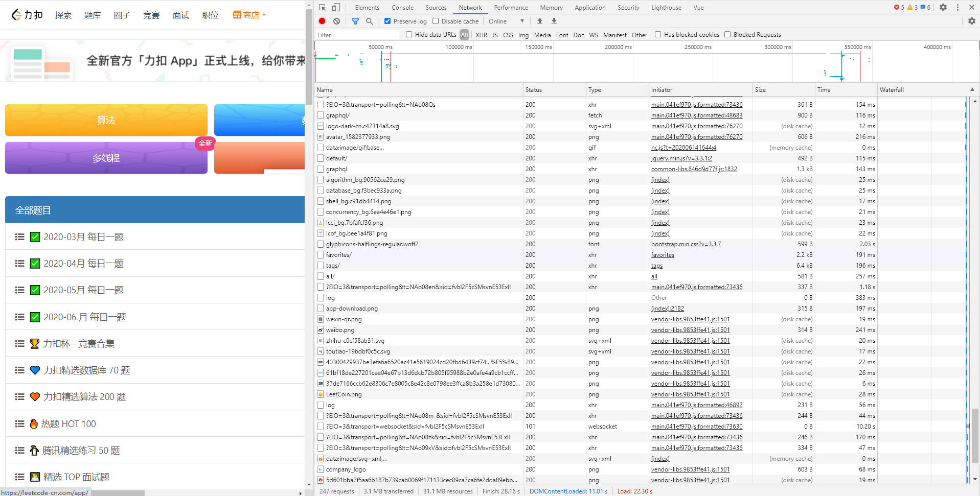Select the checkbox for graphql/ request
Viewport: 980px width, 496px height.
click(321, 115)
